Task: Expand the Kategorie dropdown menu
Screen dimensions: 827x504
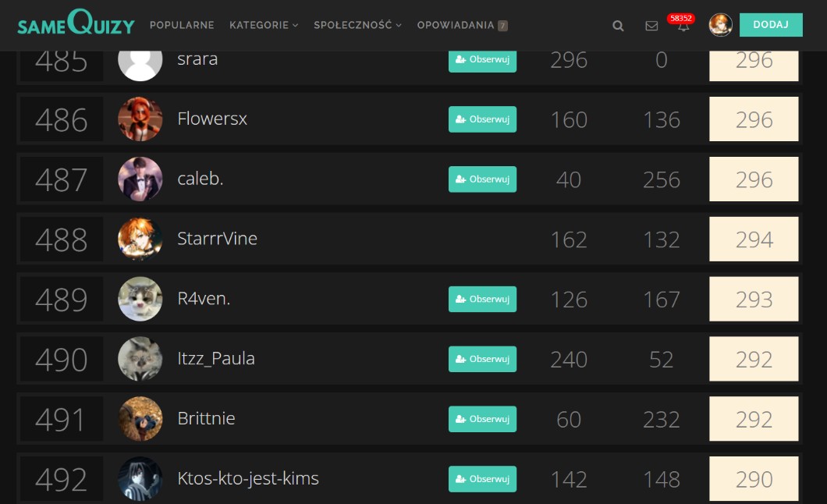Action: click(x=264, y=25)
